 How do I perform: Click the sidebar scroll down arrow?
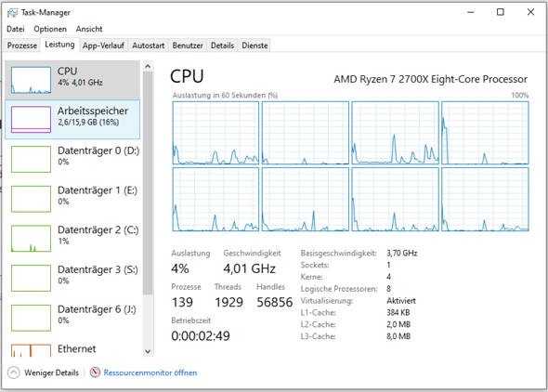point(148,351)
